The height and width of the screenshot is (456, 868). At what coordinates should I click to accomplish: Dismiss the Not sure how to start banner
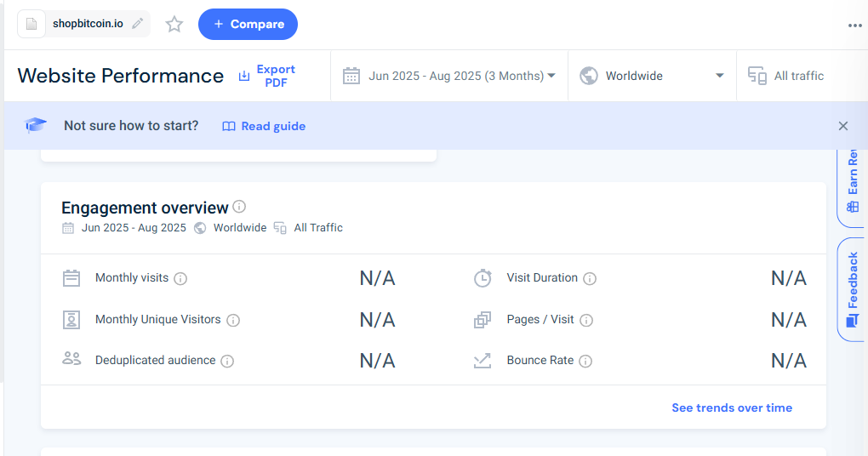[x=843, y=126]
